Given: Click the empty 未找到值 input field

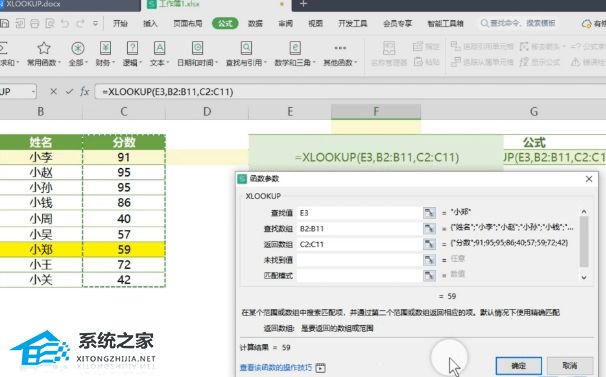Looking at the screenshot, I should tap(359, 260).
